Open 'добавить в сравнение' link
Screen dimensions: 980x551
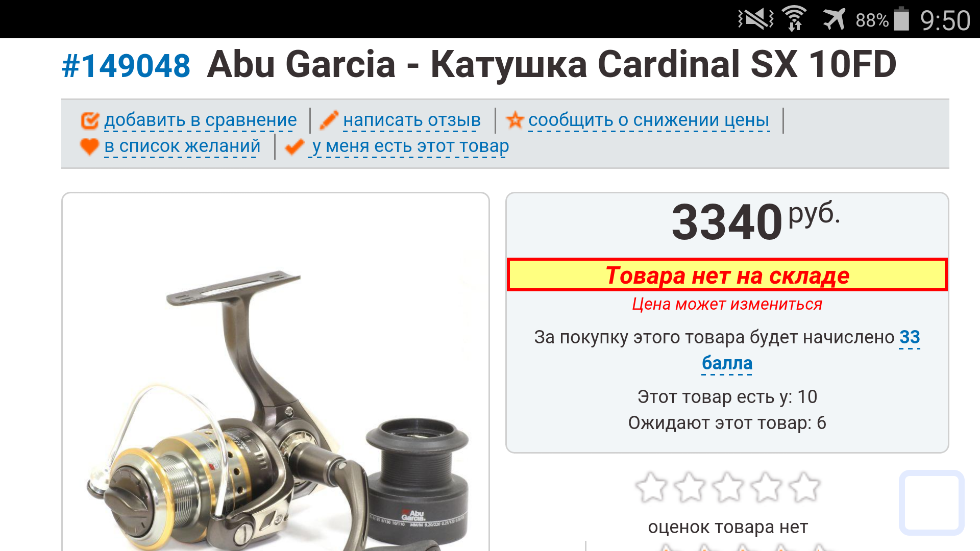pyautogui.click(x=201, y=120)
